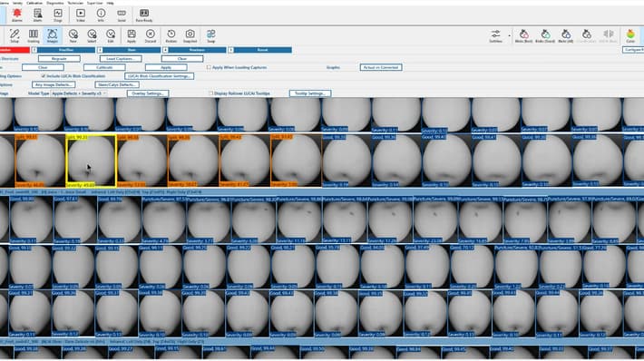The image size is (644, 361).
Task: Open the Super User menu
Action: coord(95,3)
